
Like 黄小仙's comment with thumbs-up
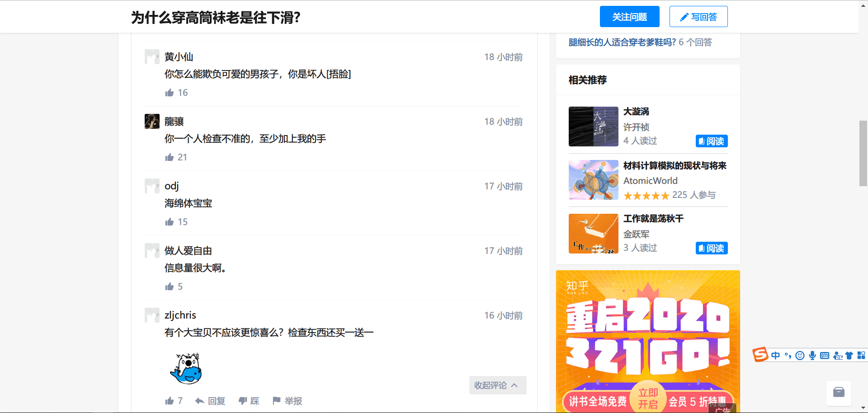click(x=170, y=93)
